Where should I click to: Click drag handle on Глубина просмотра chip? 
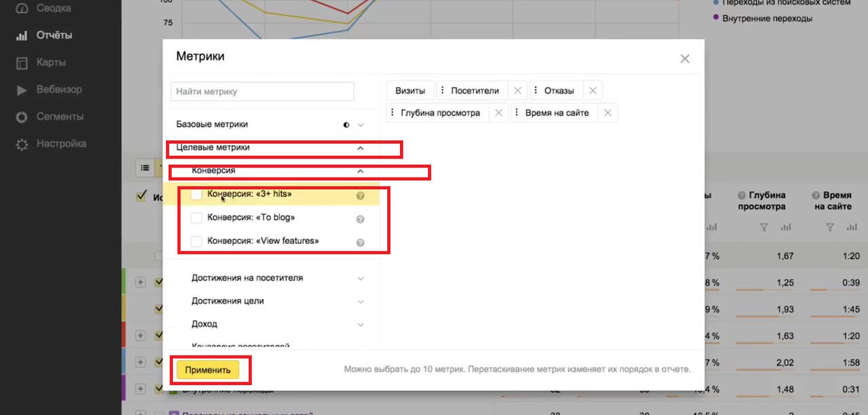click(x=392, y=113)
